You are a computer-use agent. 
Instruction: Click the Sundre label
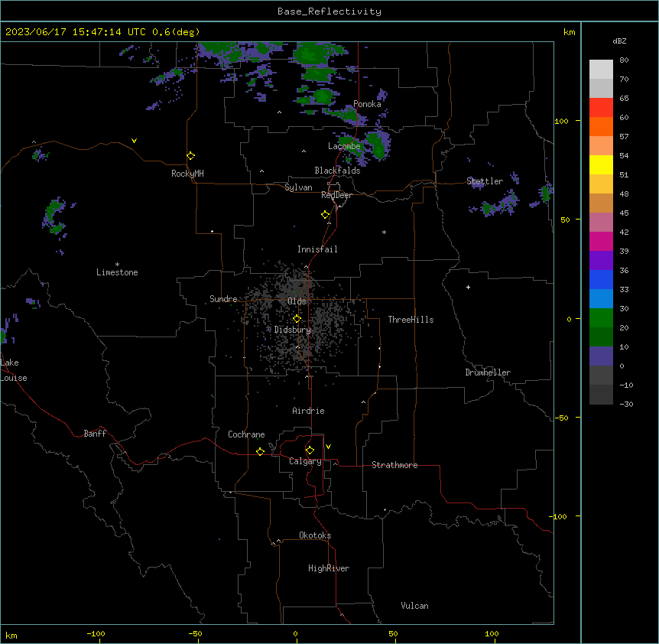[x=223, y=299]
